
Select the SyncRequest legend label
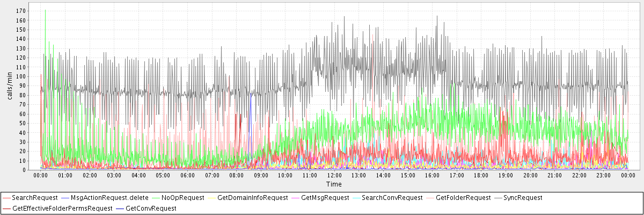pyautogui.click(x=525, y=198)
